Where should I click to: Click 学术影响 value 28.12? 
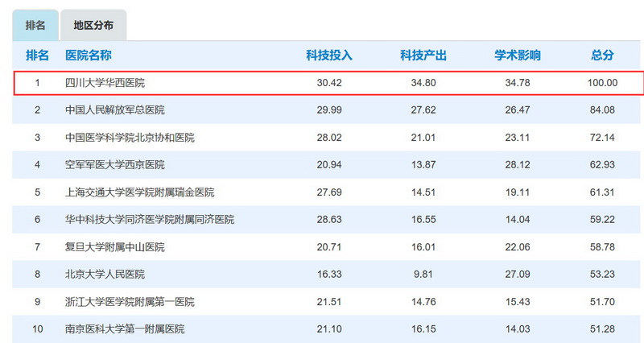pos(518,165)
